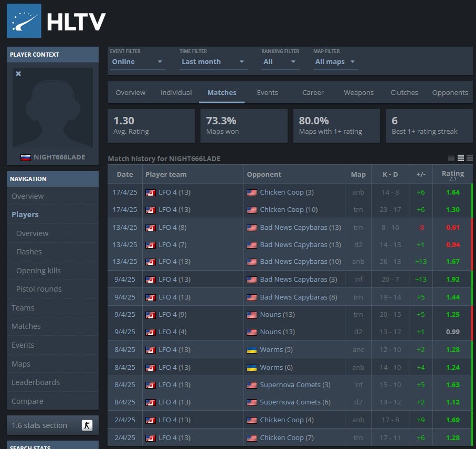Switch to the Events tab
This screenshot has width=476, height=449.
coord(267,92)
